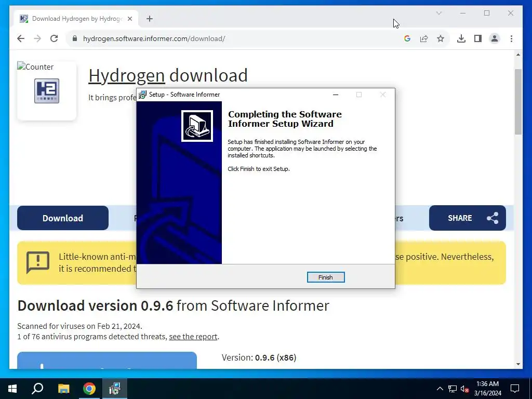The image size is (532, 399).
Task: Click 'Scanned for viruses on Feb 21, 2024.' text
Action: click(x=79, y=326)
